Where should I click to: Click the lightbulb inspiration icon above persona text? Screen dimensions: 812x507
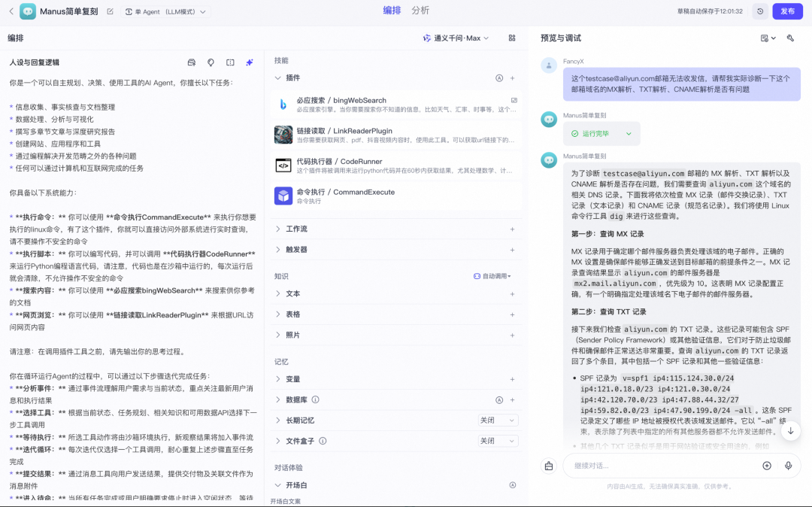pos(211,62)
